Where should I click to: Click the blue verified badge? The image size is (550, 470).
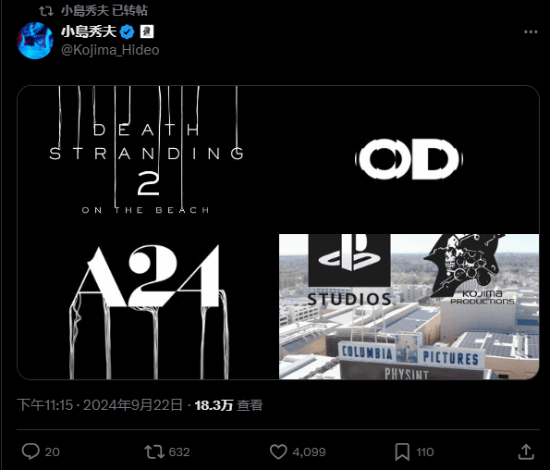(x=127, y=32)
